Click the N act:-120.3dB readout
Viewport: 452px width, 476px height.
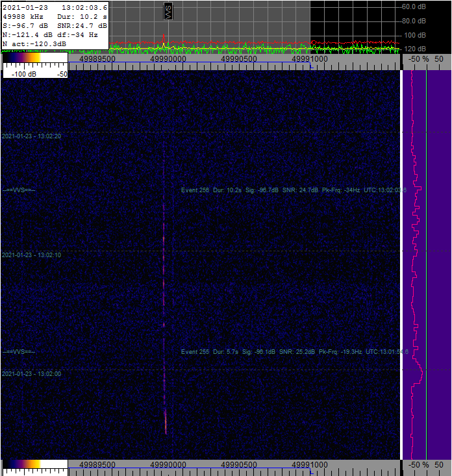(x=34, y=44)
